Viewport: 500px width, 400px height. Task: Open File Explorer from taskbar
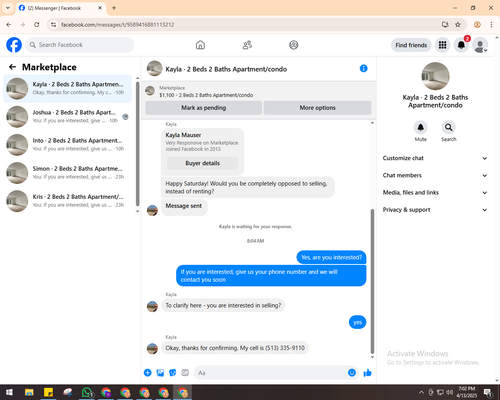pos(29,392)
